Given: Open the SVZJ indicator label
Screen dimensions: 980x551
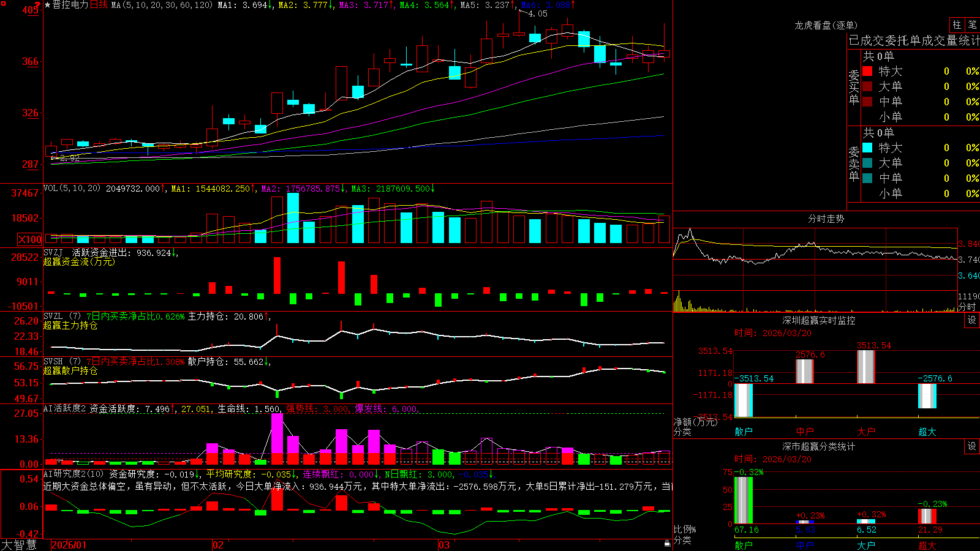Looking at the screenshot, I should click(x=53, y=252).
